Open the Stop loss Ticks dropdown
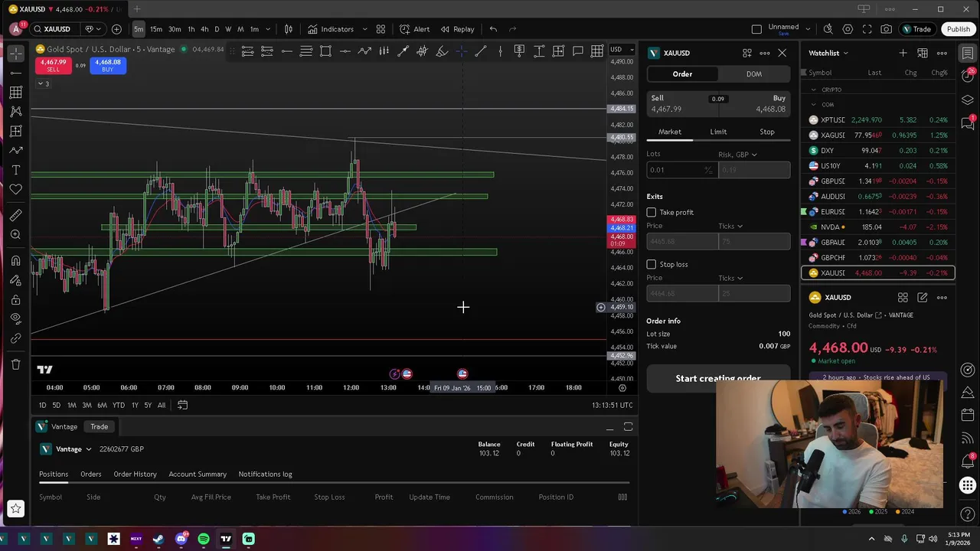 [x=730, y=278]
